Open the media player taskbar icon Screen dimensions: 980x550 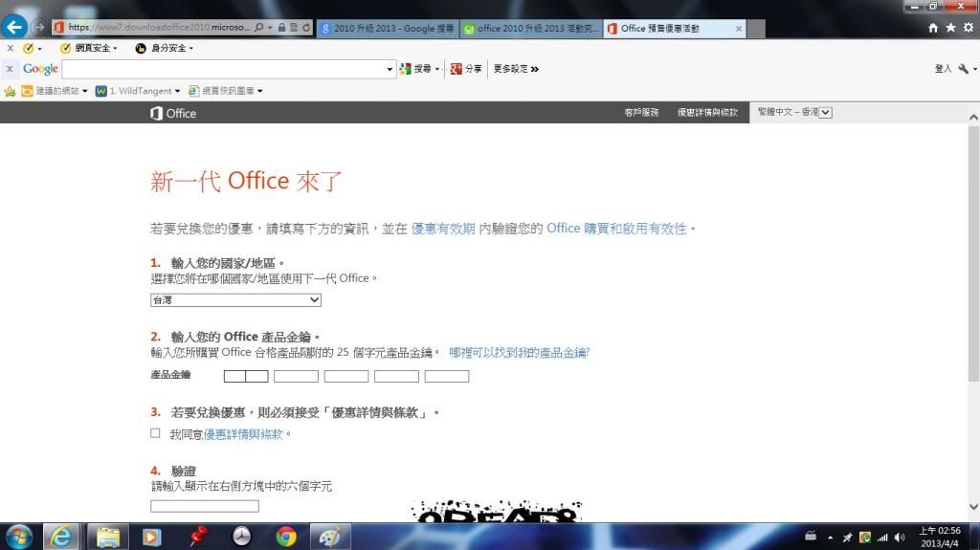[151, 537]
